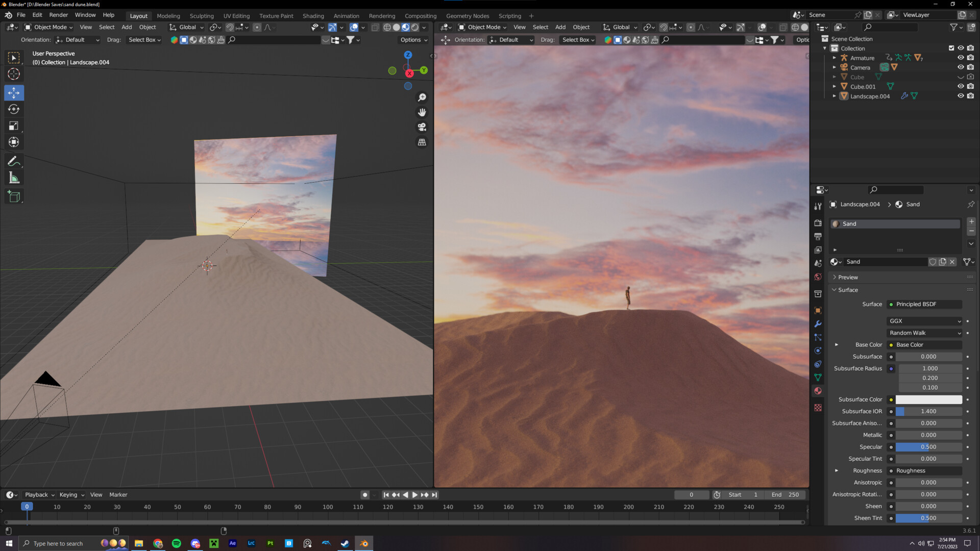This screenshot has width=980, height=551.
Task: Open the GGX distribution dropdown
Action: (x=924, y=321)
